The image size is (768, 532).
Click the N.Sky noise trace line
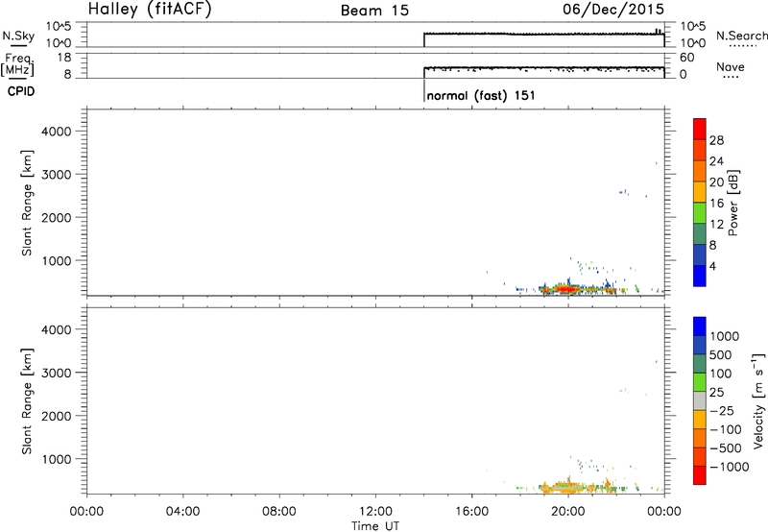pyautogui.click(x=543, y=34)
